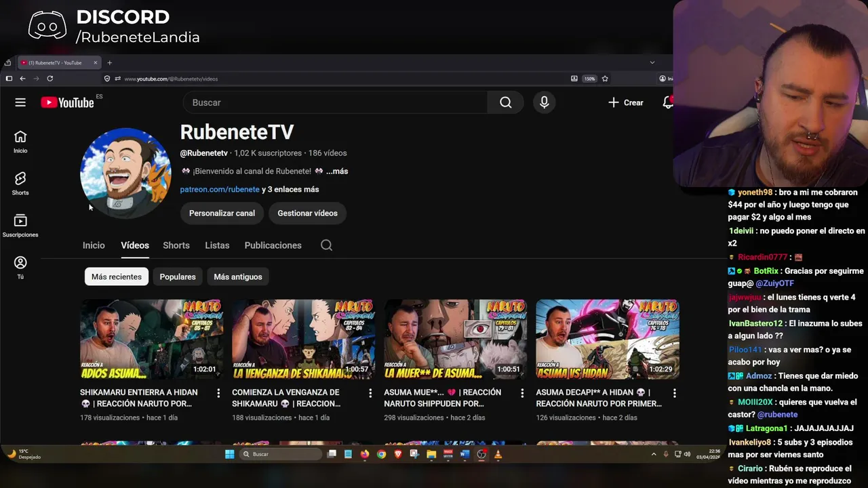
Task: Bookmark the page with the star icon
Action: [x=605, y=79]
